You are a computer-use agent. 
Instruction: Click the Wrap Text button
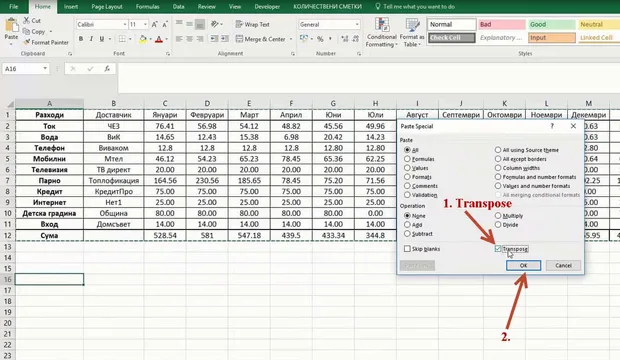253,24
